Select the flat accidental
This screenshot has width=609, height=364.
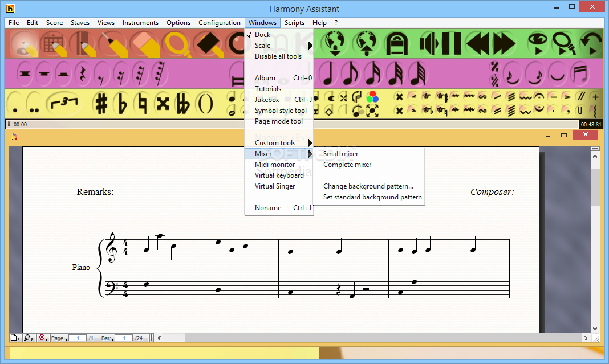[x=122, y=104]
